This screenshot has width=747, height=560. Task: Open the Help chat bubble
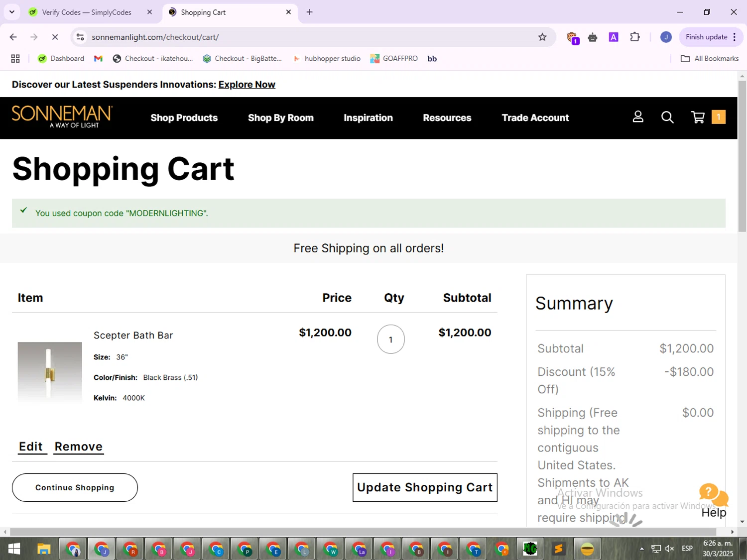[x=714, y=500]
